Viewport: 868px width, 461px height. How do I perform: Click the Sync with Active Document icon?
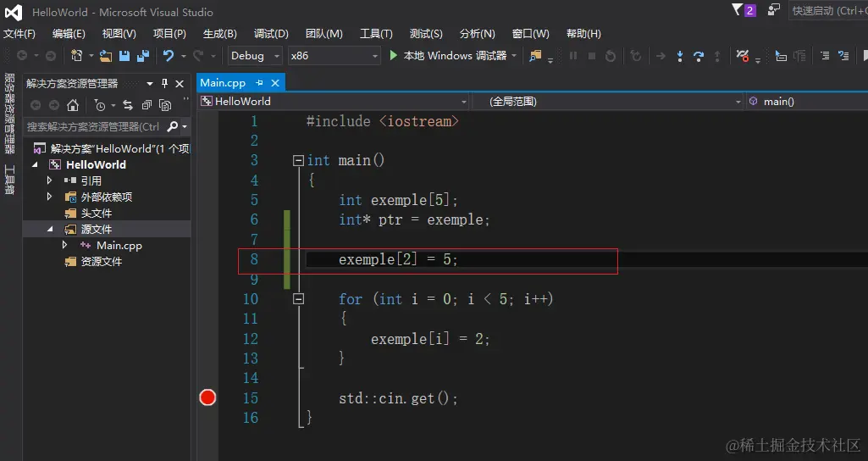click(128, 105)
